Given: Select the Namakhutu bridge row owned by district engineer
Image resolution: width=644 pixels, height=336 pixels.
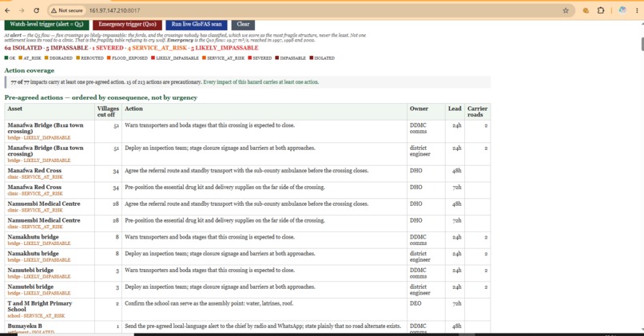Looking at the screenshot, I should click(x=248, y=257).
